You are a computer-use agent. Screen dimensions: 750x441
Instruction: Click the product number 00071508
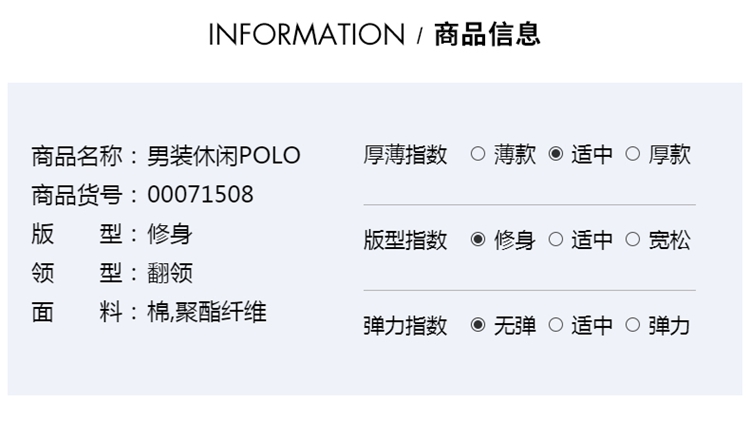click(200, 195)
